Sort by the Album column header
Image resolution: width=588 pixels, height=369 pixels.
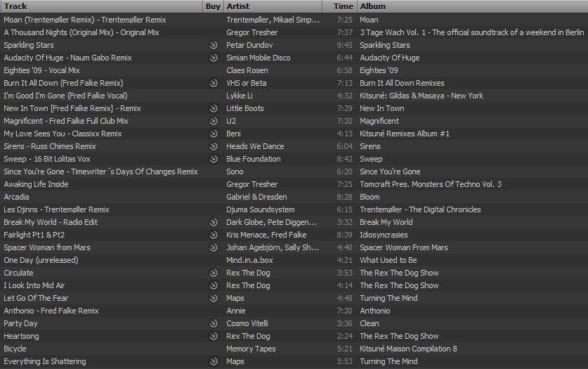pyautogui.click(x=471, y=6)
